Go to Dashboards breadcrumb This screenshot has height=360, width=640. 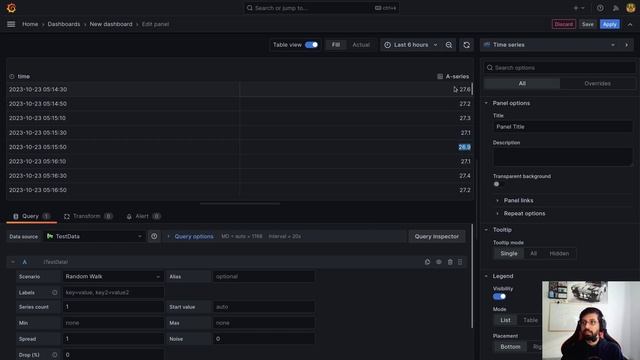[x=64, y=24]
